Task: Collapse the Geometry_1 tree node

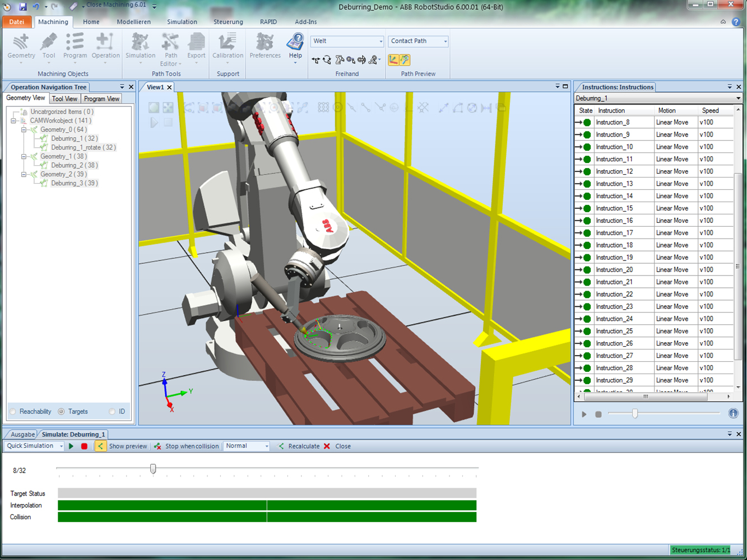Action: point(24,157)
